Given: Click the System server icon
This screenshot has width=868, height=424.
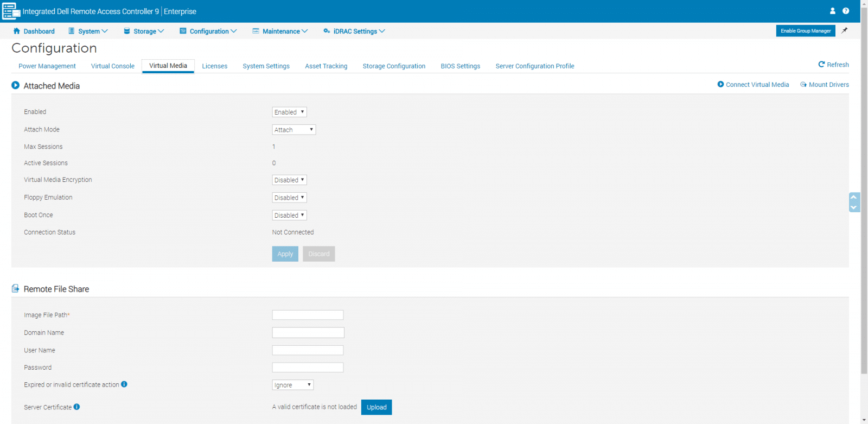Looking at the screenshot, I should (x=71, y=31).
